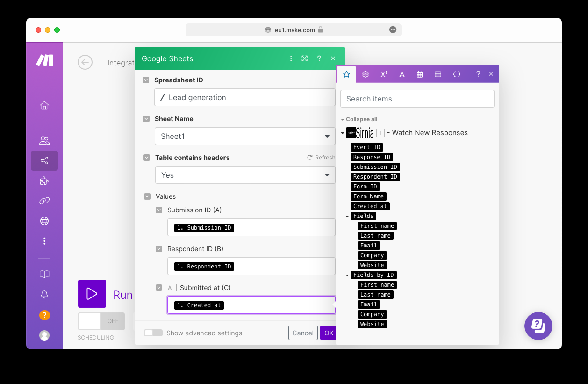Select the Response ID item
The height and width of the screenshot is (384, 588).
pos(372,157)
